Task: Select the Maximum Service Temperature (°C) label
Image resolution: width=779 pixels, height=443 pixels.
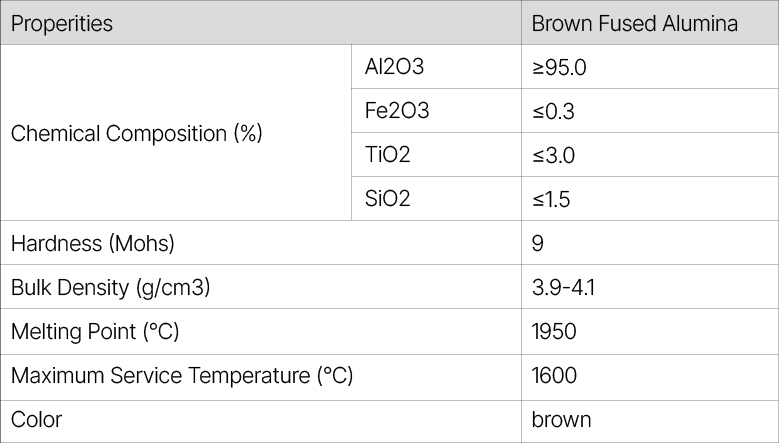Action: coord(182,376)
